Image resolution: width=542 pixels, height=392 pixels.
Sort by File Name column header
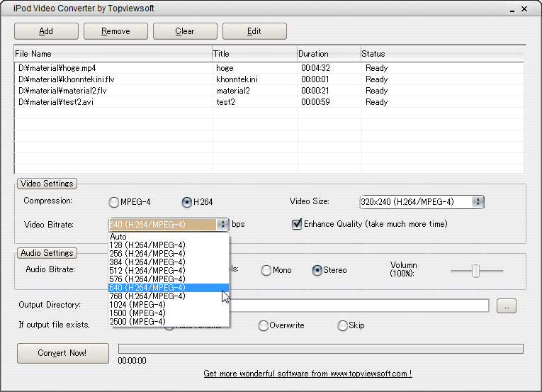coord(113,54)
